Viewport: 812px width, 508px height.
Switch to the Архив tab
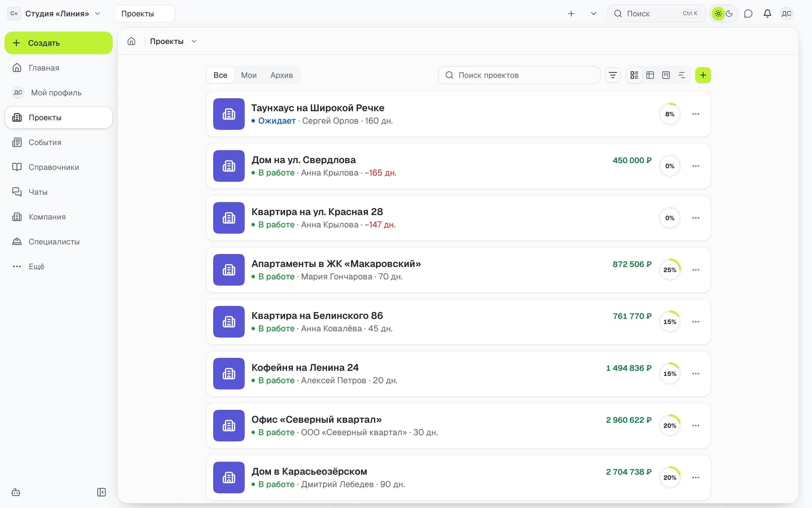pyautogui.click(x=282, y=75)
